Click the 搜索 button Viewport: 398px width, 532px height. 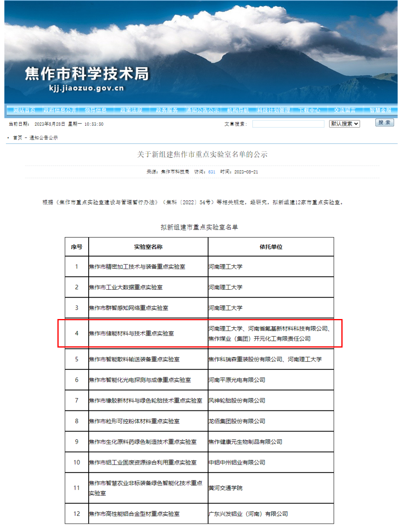pyautogui.click(x=385, y=123)
